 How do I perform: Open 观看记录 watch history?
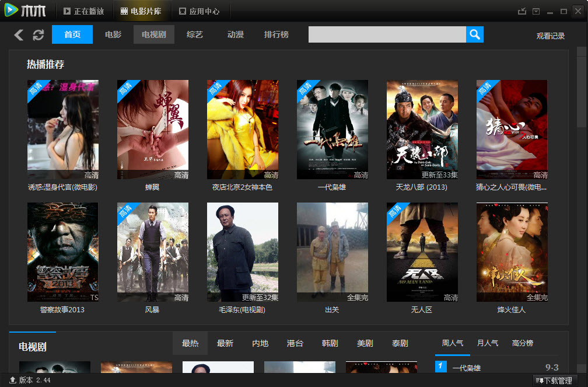point(550,36)
